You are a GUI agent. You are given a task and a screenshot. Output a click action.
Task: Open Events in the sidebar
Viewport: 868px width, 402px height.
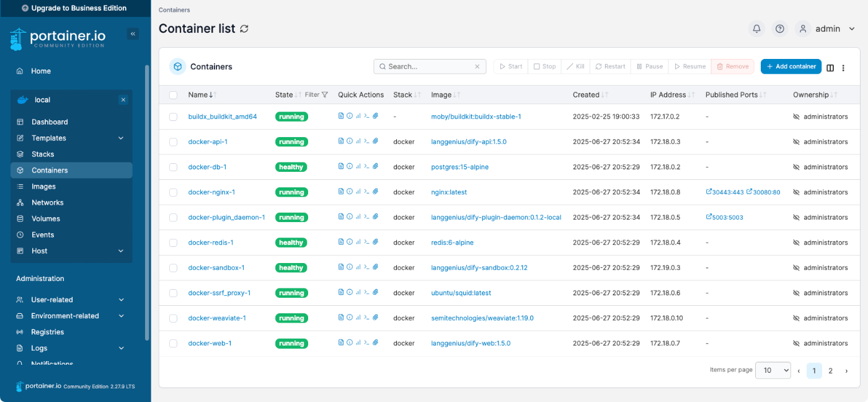(72, 235)
